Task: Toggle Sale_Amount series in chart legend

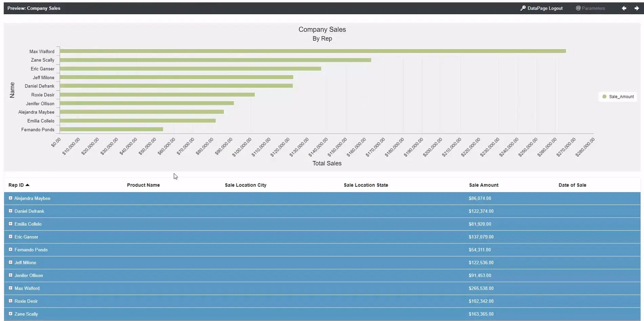Action: tap(618, 97)
